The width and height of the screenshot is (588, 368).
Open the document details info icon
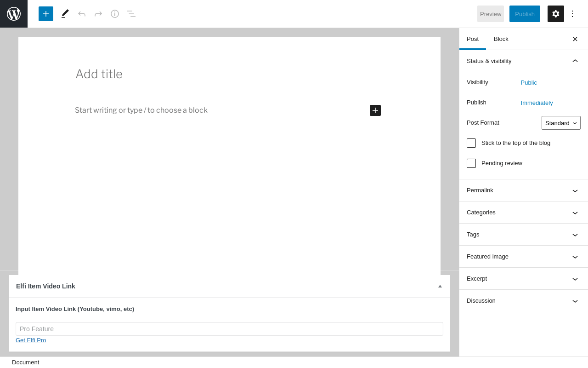pos(115,14)
